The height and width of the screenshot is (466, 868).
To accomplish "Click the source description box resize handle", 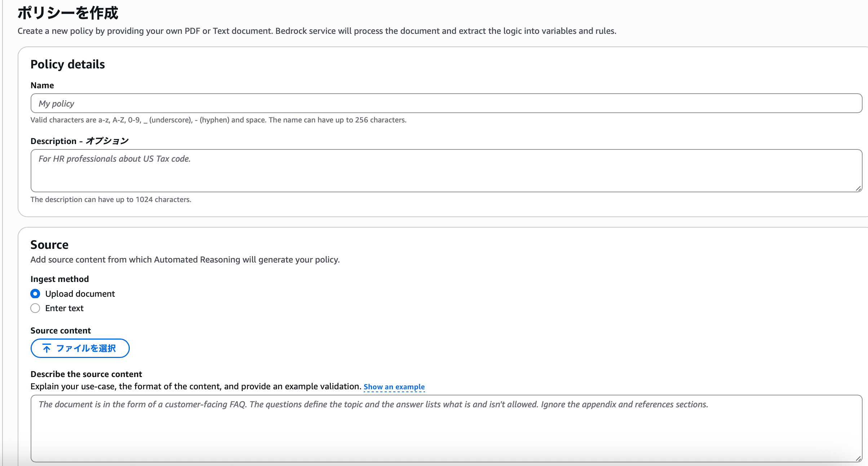I will click(858, 458).
